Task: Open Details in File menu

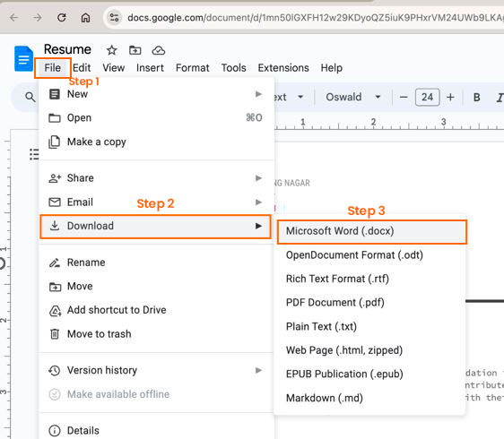Action: 156,431
